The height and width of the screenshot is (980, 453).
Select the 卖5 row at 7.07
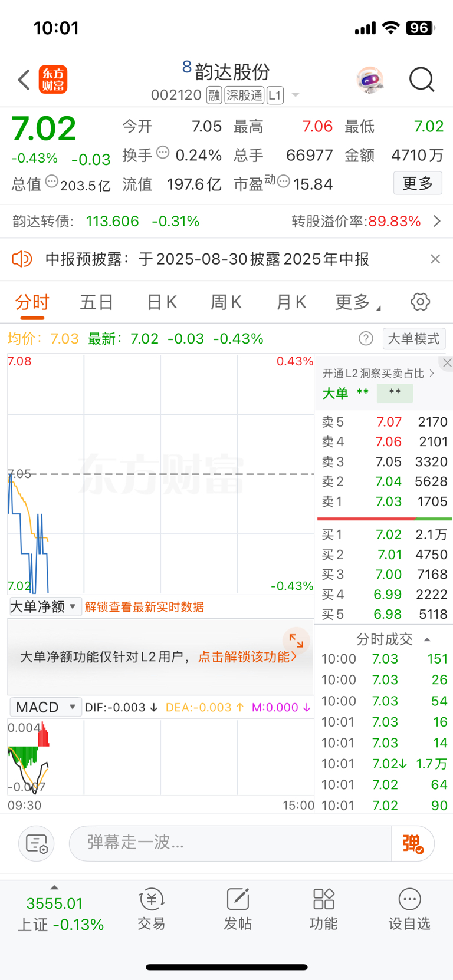384,422
